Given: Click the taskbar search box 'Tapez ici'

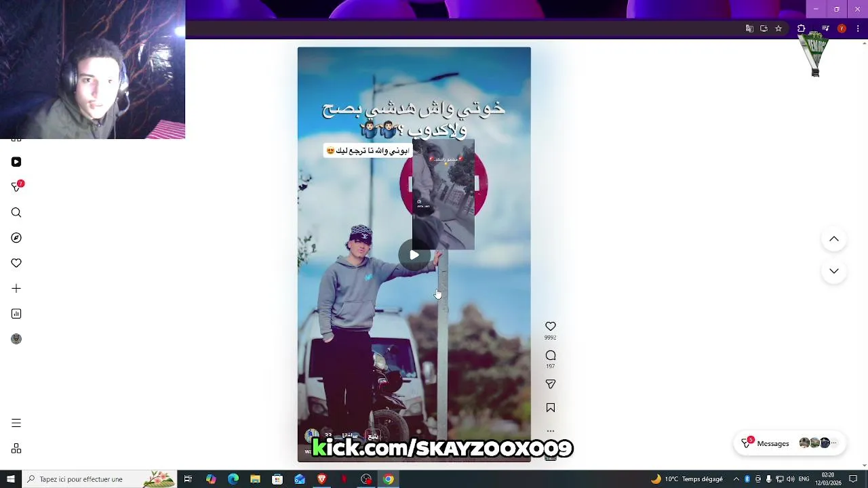Looking at the screenshot, I should [99, 479].
